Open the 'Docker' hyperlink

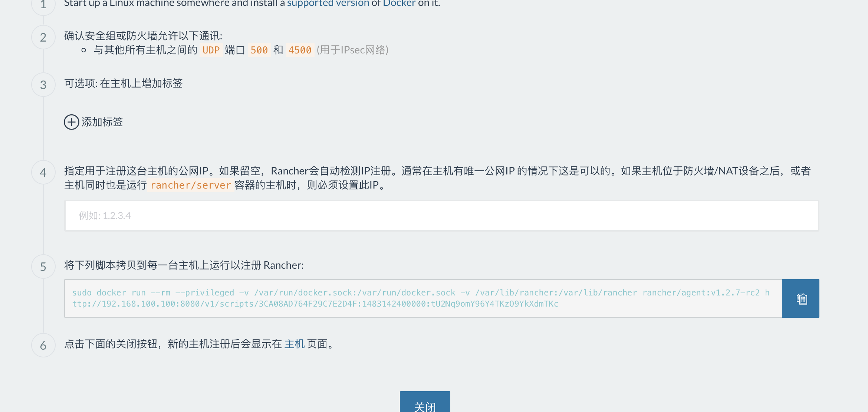[398, 3]
